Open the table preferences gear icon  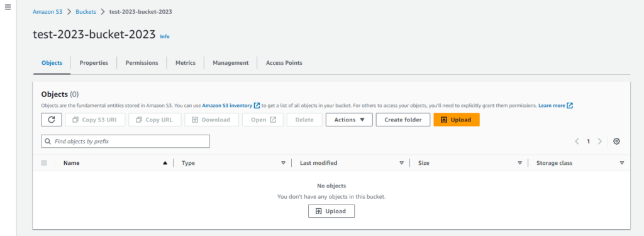(x=616, y=142)
